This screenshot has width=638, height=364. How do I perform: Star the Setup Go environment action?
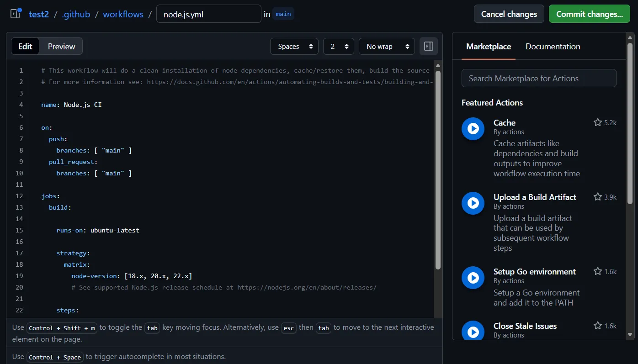[x=597, y=271]
